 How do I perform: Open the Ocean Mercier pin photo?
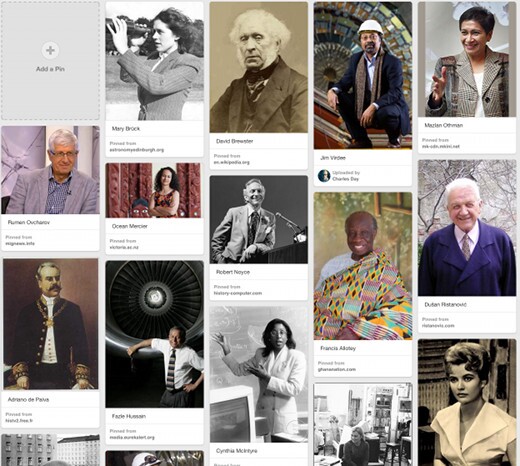tap(154, 190)
